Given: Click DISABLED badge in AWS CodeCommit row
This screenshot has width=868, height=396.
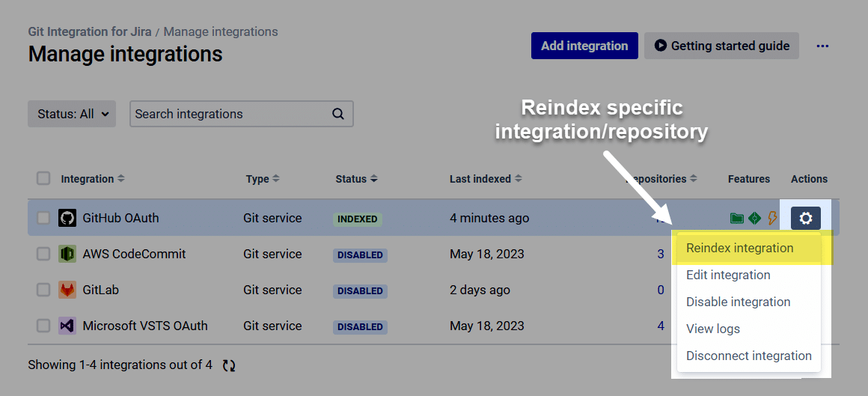Looking at the screenshot, I should coord(360,255).
